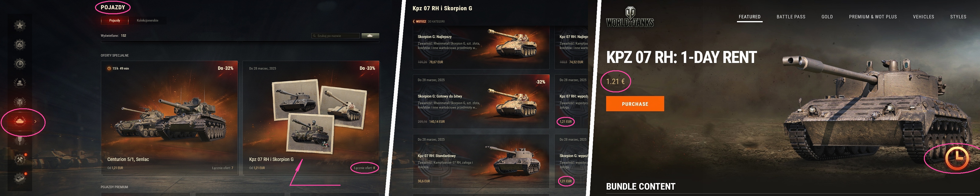Click the tank filter button beside search

370,36
